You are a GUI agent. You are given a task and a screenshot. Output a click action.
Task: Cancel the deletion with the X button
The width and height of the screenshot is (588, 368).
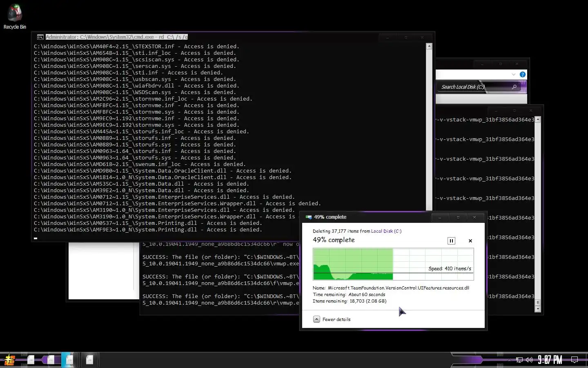[x=470, y=241]
